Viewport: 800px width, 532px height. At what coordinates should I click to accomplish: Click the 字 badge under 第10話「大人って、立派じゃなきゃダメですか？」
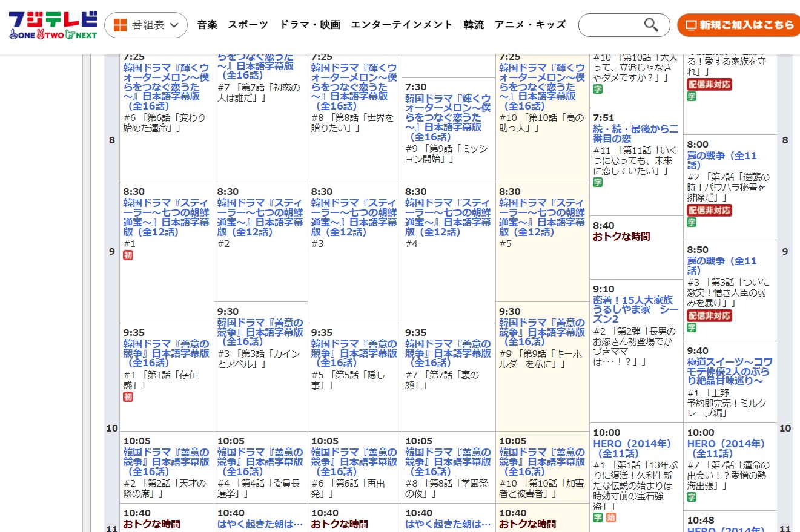pos(598,89)
